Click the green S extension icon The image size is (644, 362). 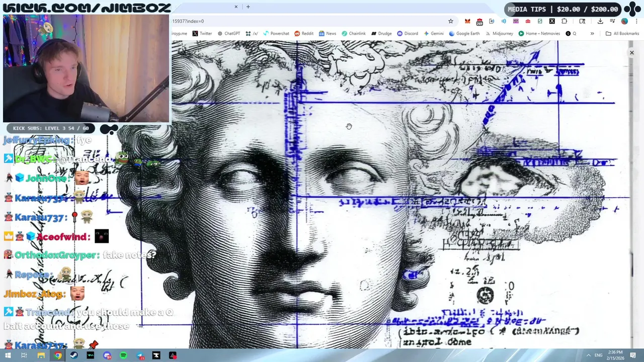540,21
